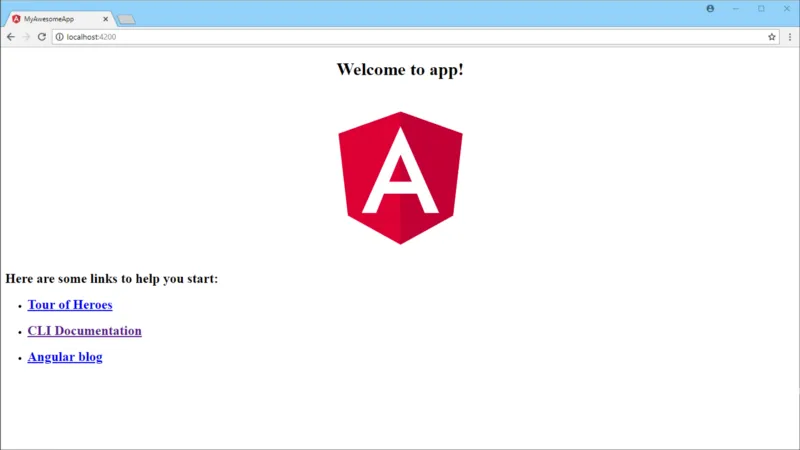Screen dimensions: 800x450
Task: Click 'Here are some links to help you start:' text
Action: [x=112, y=279]
